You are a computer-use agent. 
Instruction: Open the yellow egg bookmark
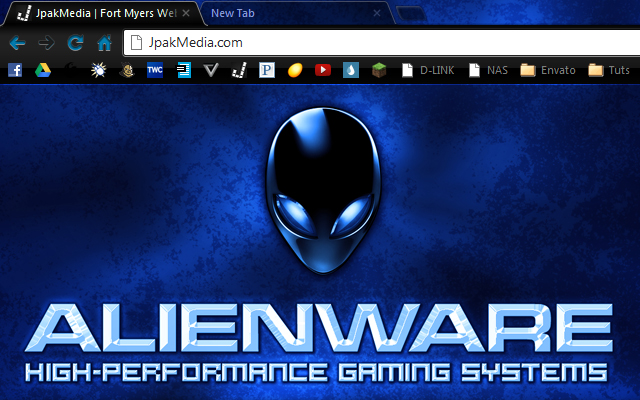(295, 70)
